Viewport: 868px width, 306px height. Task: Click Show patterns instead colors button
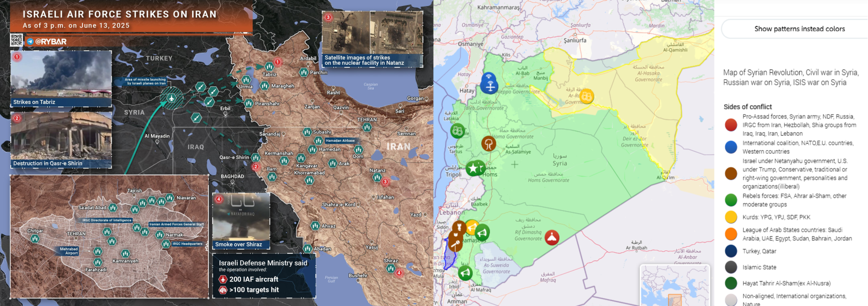[799, 29]
